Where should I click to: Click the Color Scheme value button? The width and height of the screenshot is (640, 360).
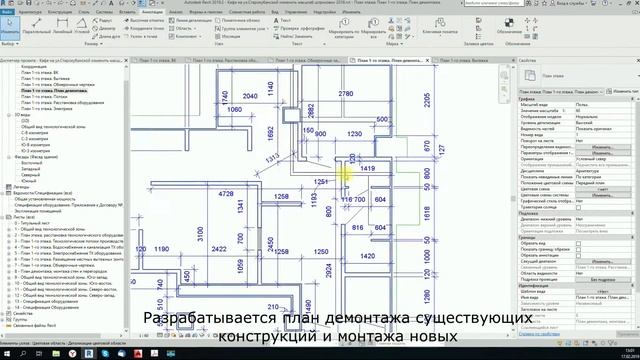[603, 189]
